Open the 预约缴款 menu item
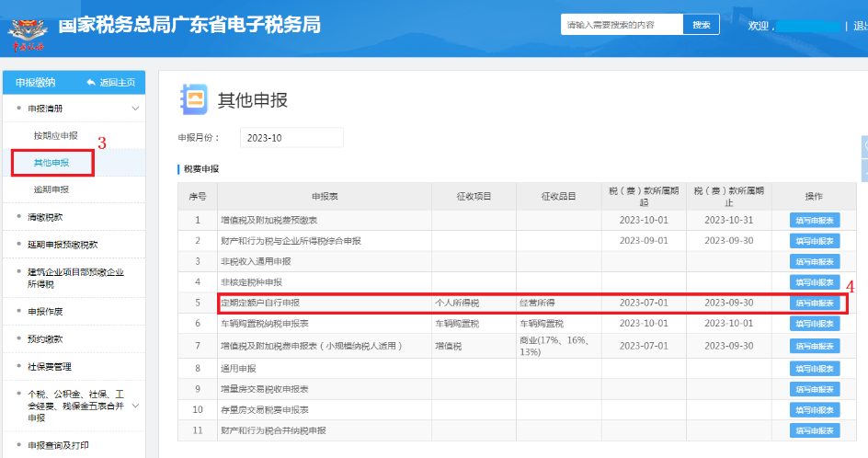This screenshot has width=868, height=458. [45, 339]
